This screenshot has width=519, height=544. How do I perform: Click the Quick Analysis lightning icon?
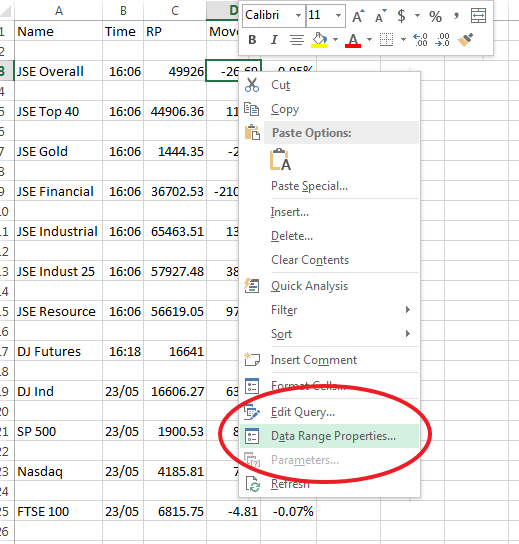click(252, 286)
